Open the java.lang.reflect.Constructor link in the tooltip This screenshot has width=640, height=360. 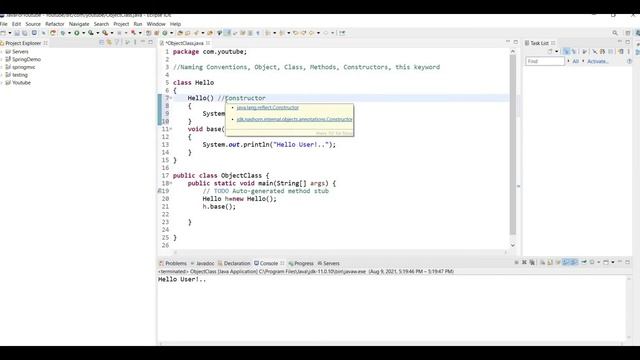coord(268,108)
